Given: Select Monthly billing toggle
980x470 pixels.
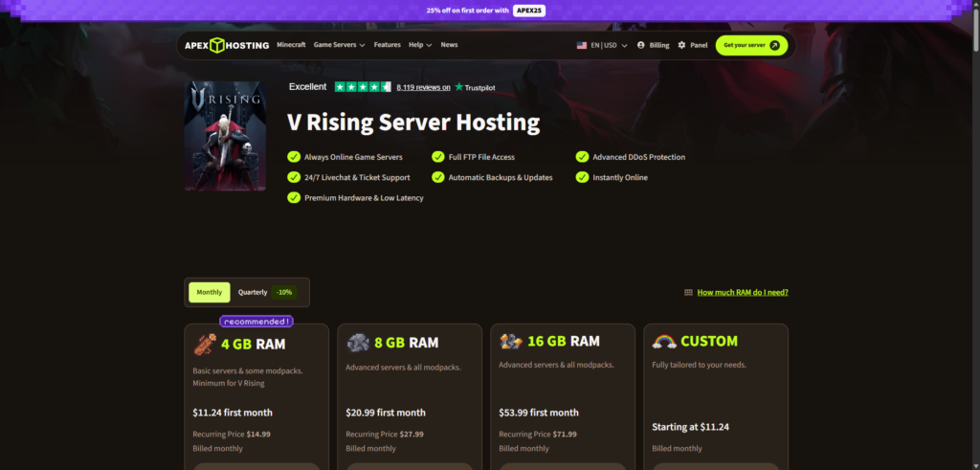Looking at the screenshot, I should click(210, 293).
